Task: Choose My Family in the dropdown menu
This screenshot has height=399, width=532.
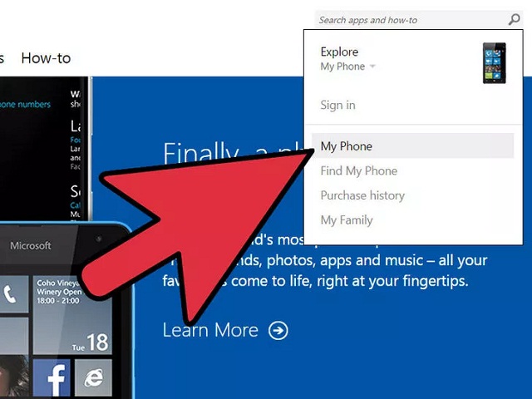Action: tap(347, 220)
